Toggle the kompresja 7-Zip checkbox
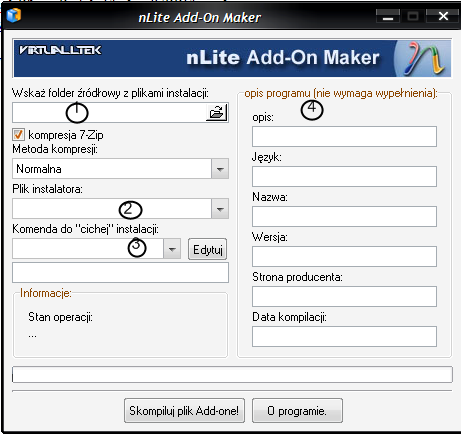461x434 pixels. [x=18, y=135]
